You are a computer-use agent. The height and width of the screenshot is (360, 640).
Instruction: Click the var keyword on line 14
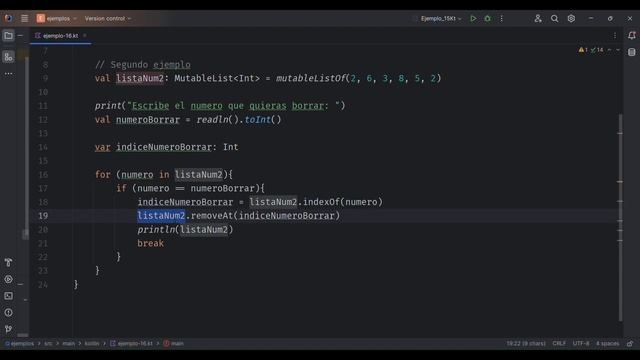(102, 147)
